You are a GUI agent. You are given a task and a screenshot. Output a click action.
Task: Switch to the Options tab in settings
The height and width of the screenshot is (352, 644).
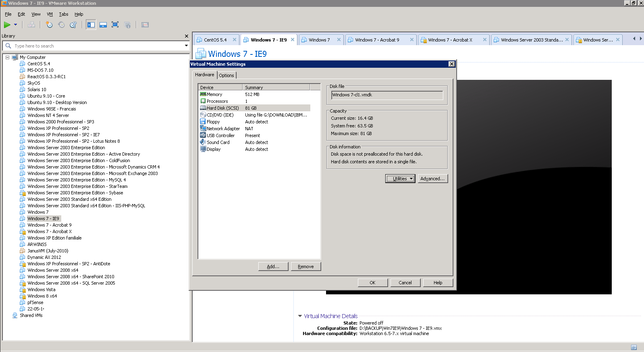[x=226, y=75]
